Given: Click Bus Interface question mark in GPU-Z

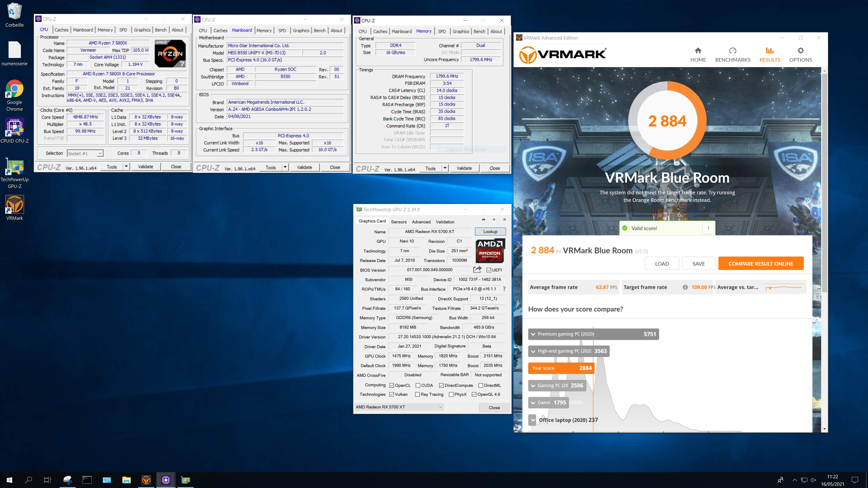Looking at the screenshot, I should point(504,289).
